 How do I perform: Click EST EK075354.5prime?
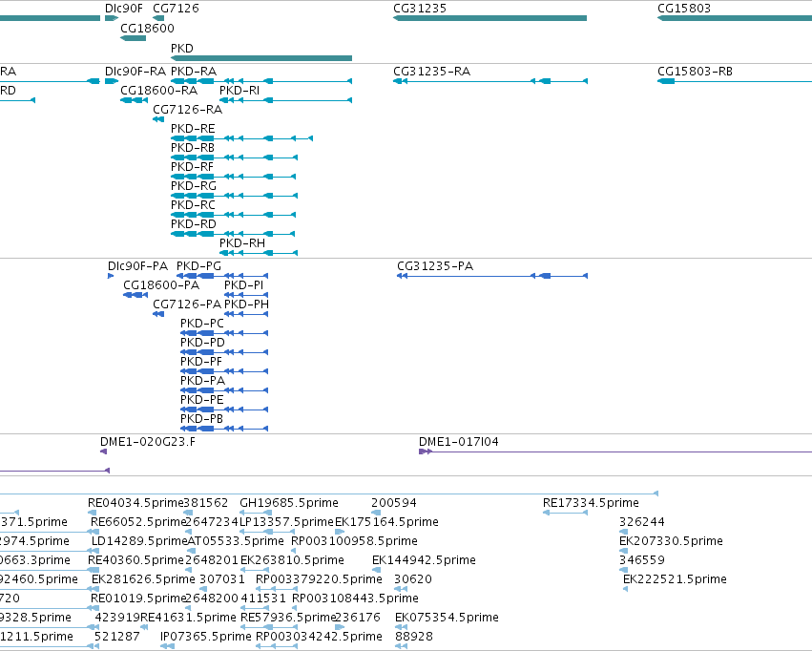[x=447, y=618]
